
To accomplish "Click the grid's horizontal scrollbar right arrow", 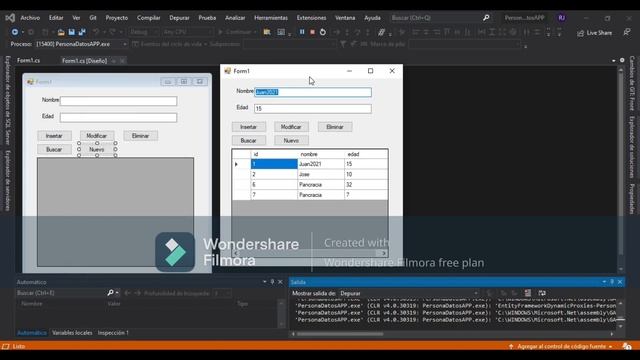I will tap(384, 253).
